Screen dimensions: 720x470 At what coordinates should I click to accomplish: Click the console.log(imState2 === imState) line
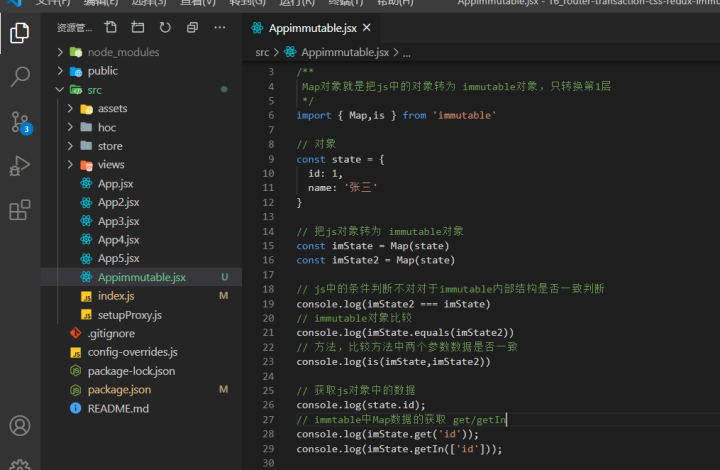click(x=393, y=304)
